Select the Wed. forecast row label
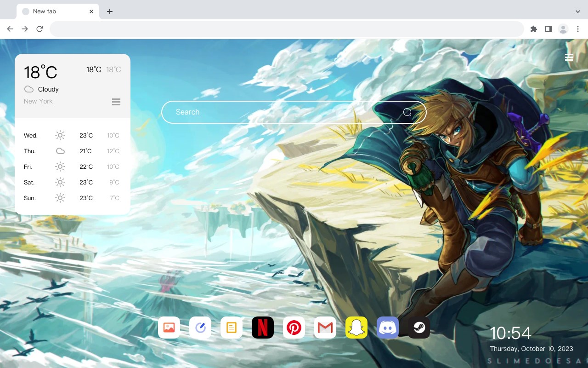 31,135
